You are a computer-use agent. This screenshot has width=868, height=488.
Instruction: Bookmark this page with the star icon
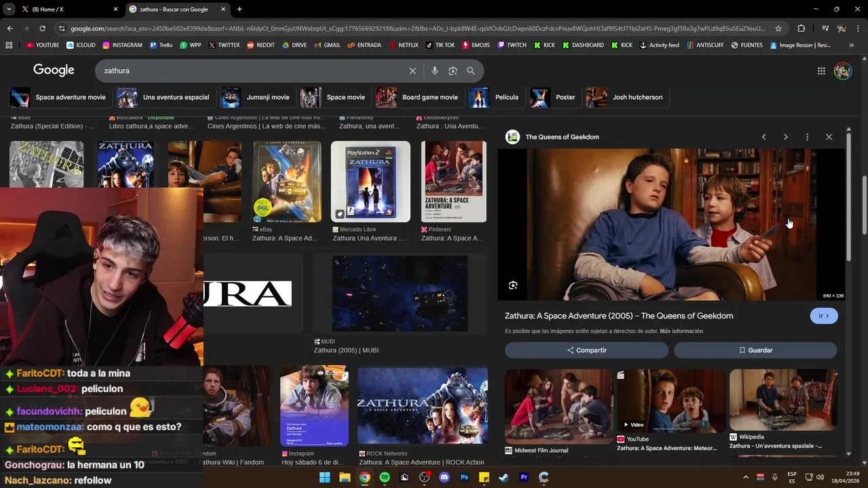click(x=778, y=28)
